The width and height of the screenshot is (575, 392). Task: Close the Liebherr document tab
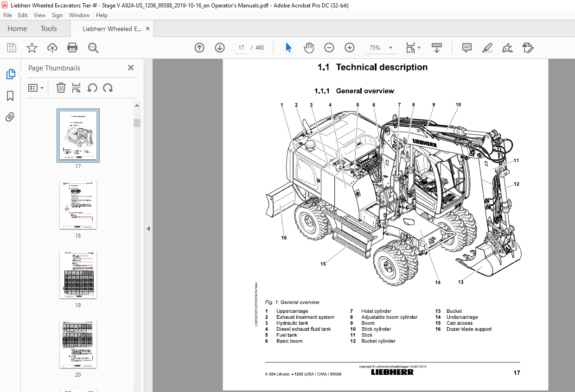[x=147, y=29]
